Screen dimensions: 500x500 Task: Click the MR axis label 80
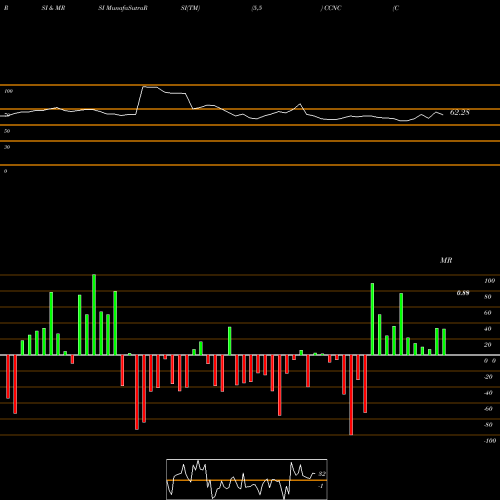[x=488, y=297]
